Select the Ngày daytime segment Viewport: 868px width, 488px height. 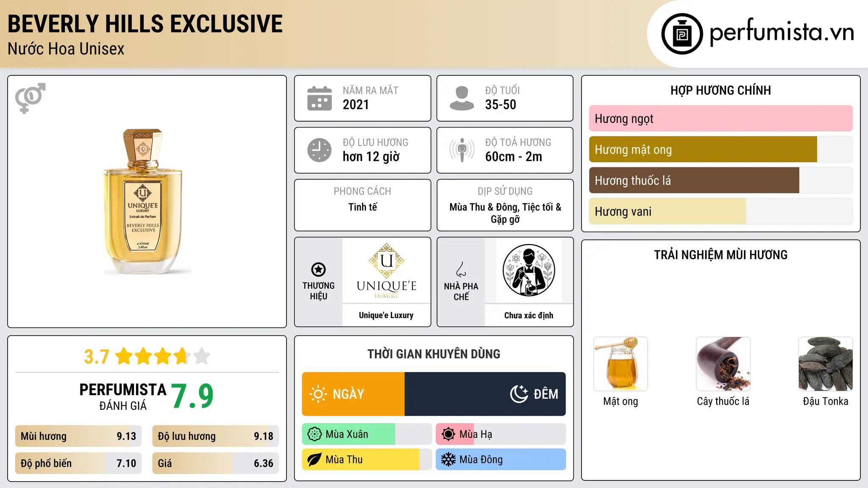click(353, 394)
